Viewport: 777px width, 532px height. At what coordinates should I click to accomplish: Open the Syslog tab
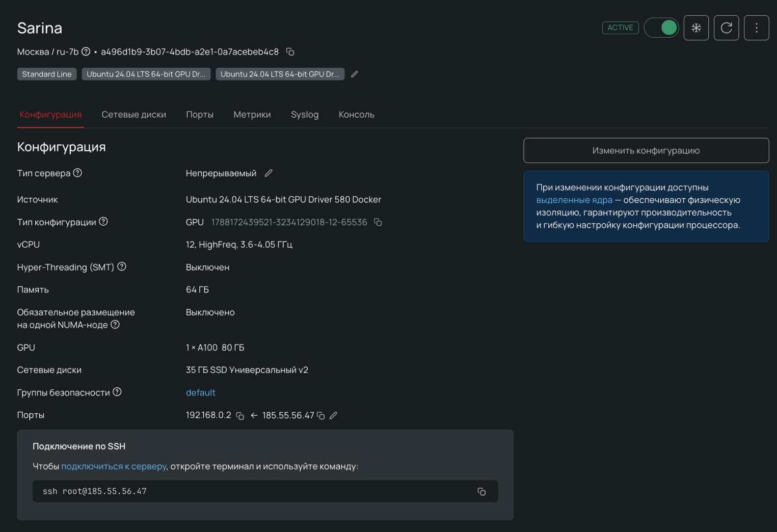click(305, 115)
